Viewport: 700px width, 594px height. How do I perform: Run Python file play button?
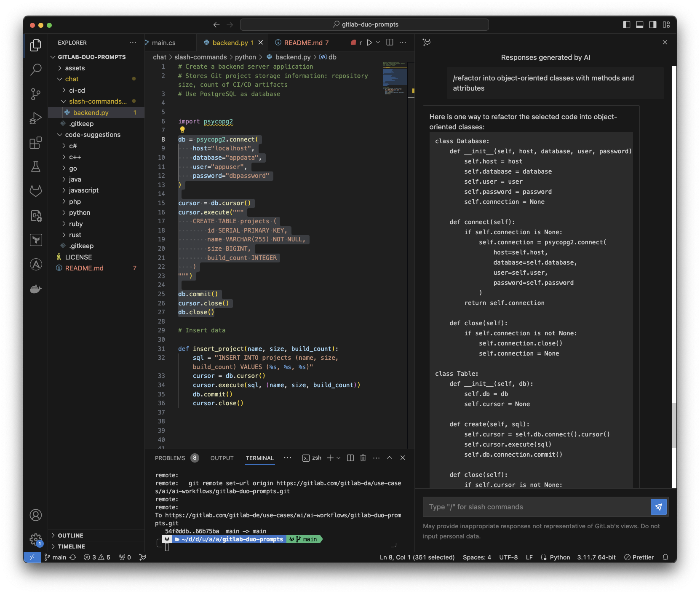coord(369,43)
